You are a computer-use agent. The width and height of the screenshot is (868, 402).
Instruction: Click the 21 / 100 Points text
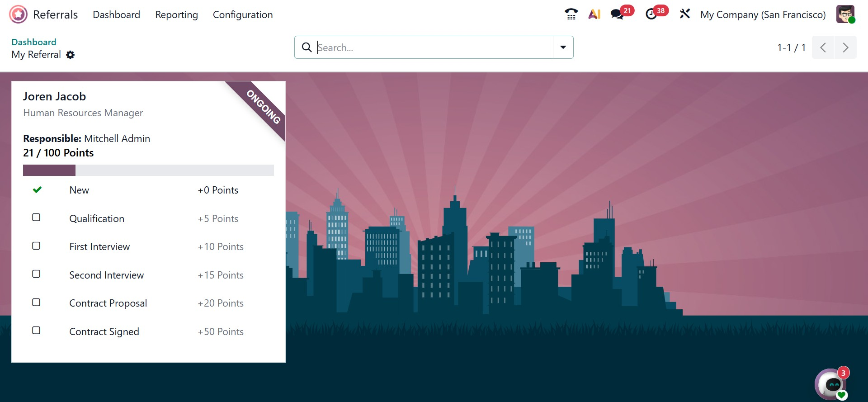pyautogui.click(x=58, y=153)
